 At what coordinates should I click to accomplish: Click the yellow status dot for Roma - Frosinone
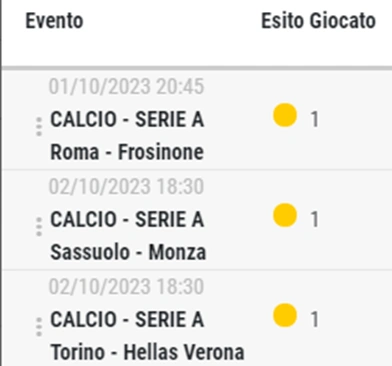(x=285, y=115)
